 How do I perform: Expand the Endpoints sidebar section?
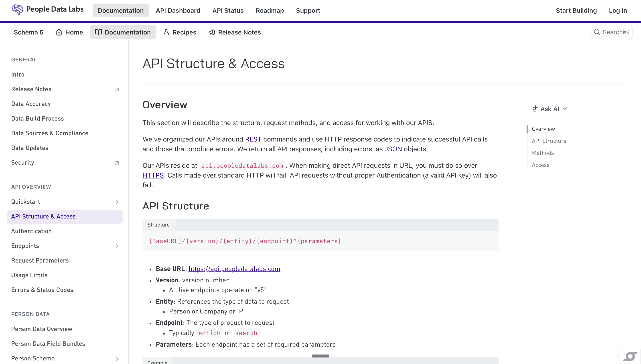117,246
